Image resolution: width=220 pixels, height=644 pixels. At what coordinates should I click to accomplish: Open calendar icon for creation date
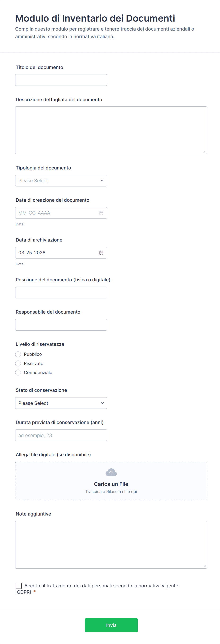[101, 213]
